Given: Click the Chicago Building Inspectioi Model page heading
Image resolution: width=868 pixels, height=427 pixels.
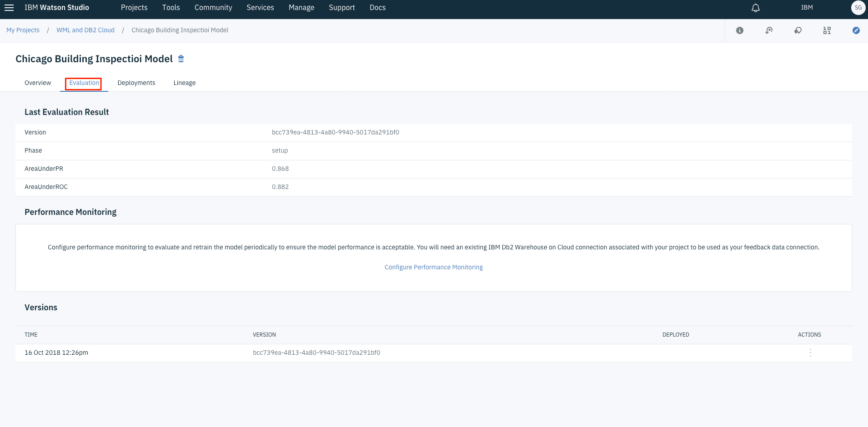Looking at the screenshot, I should [x=94, y=59].
